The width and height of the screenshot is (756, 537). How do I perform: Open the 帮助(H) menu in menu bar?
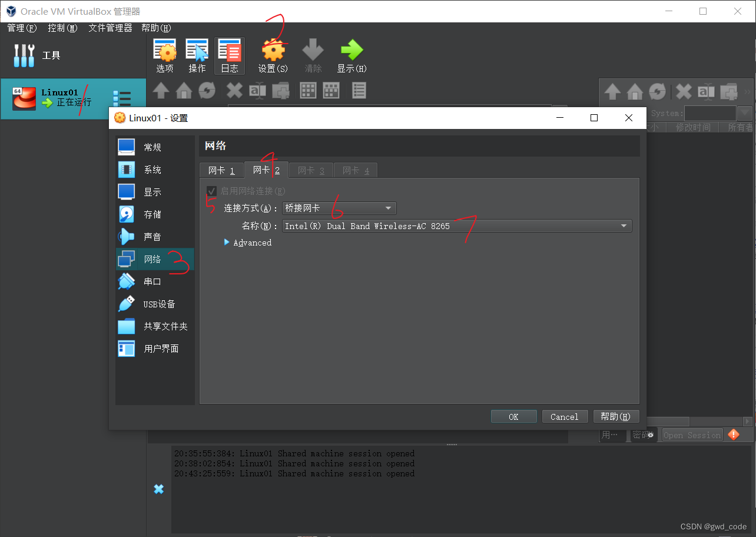pos(156,28)
